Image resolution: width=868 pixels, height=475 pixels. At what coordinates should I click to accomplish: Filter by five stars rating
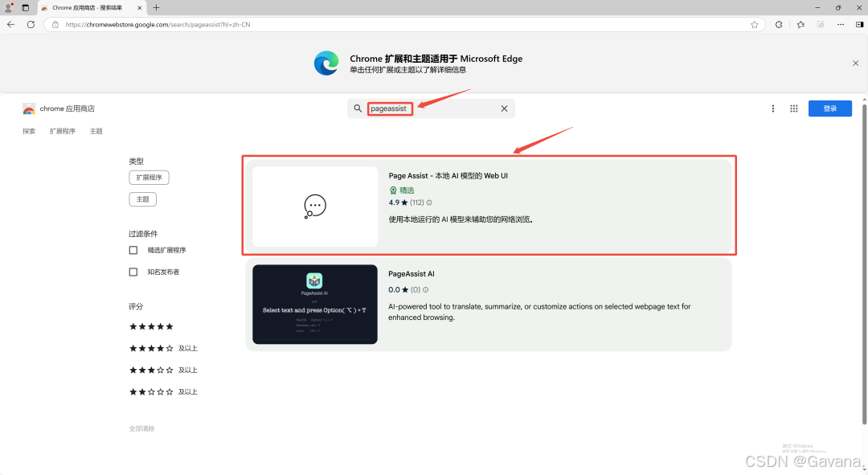coord(151,326)
